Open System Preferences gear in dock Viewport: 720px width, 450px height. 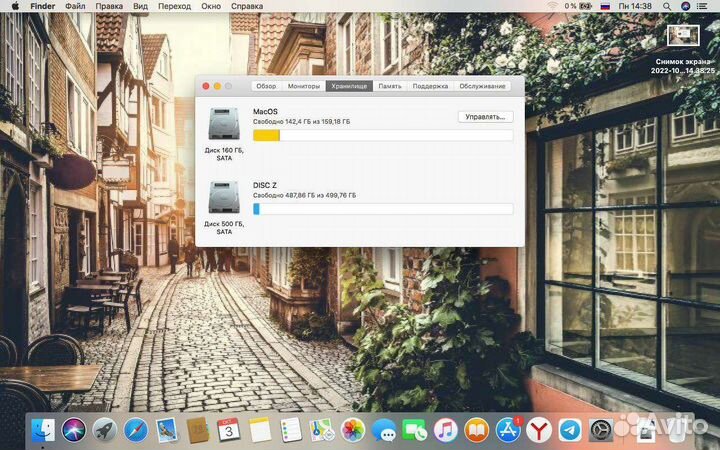coord(601,430)
